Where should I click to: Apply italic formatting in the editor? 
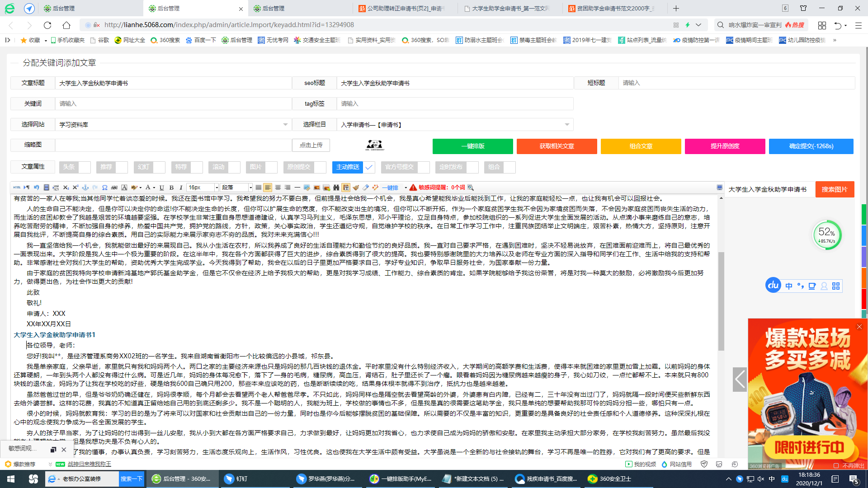180,187
